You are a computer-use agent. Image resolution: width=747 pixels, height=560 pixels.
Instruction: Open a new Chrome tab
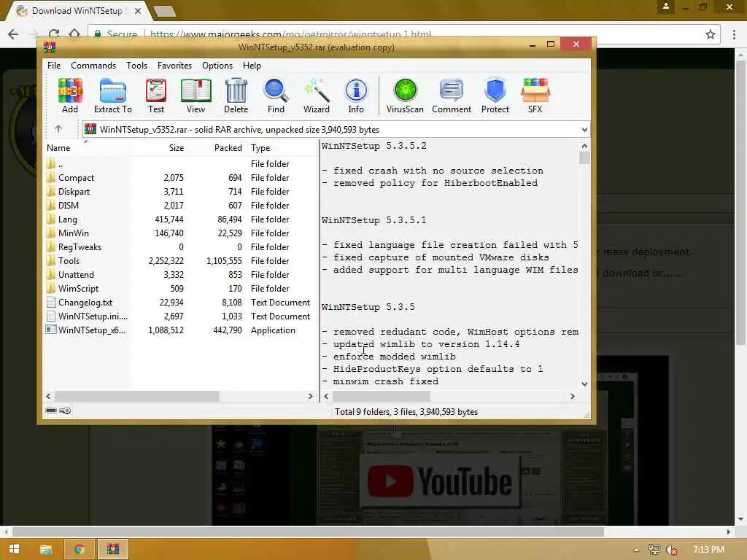pyautogui.click(x=166, y=12)
